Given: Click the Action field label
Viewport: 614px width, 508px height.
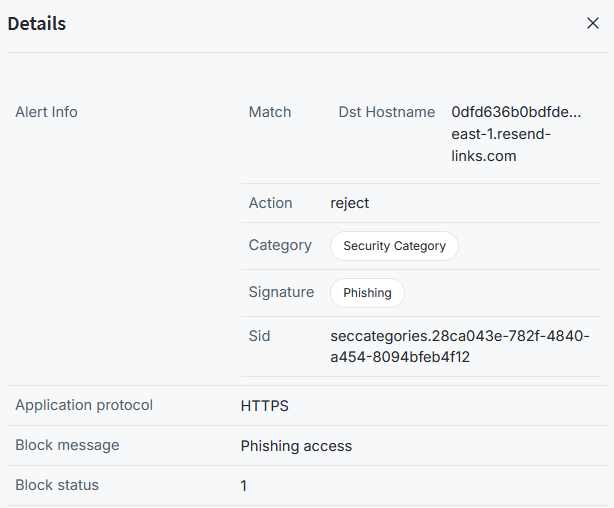Looking at the screenshot, I should pos(271,203).
